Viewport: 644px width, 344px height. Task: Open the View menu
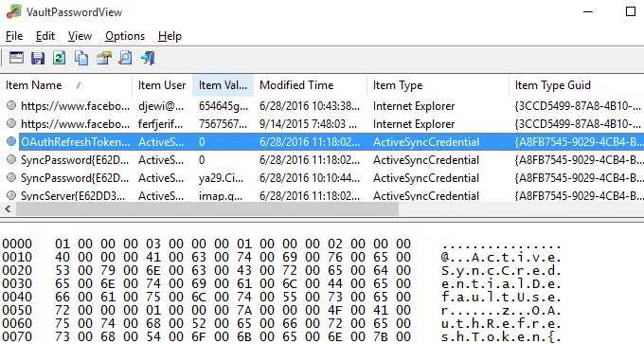point(80,36)
